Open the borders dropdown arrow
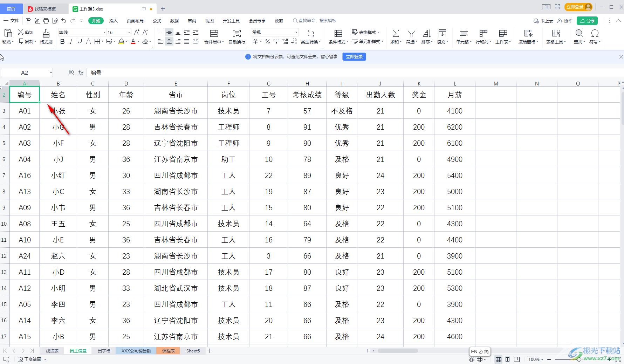The image size is (624, 364). click(102, 42)
